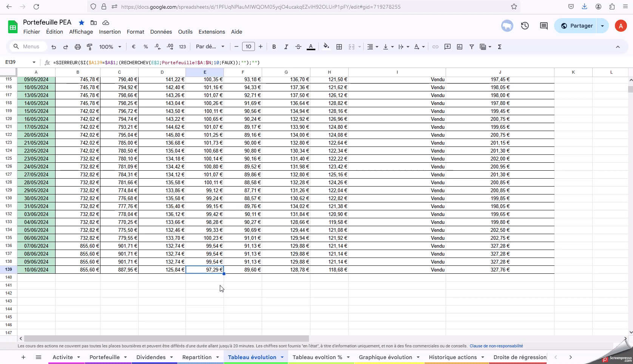This screenshot has width=633, height=364.
Task: Insert a link with the chain icon
Action: click(x=435, y=47)
